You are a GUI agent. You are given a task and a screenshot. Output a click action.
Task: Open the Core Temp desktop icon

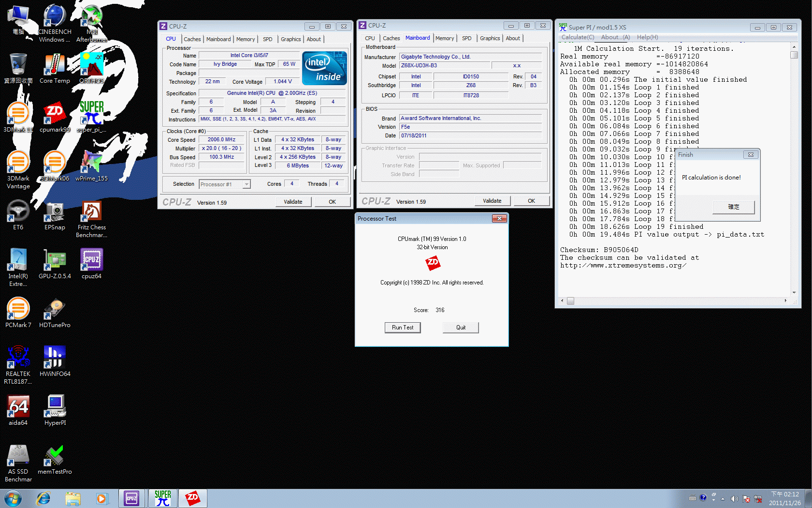[55, 68]
